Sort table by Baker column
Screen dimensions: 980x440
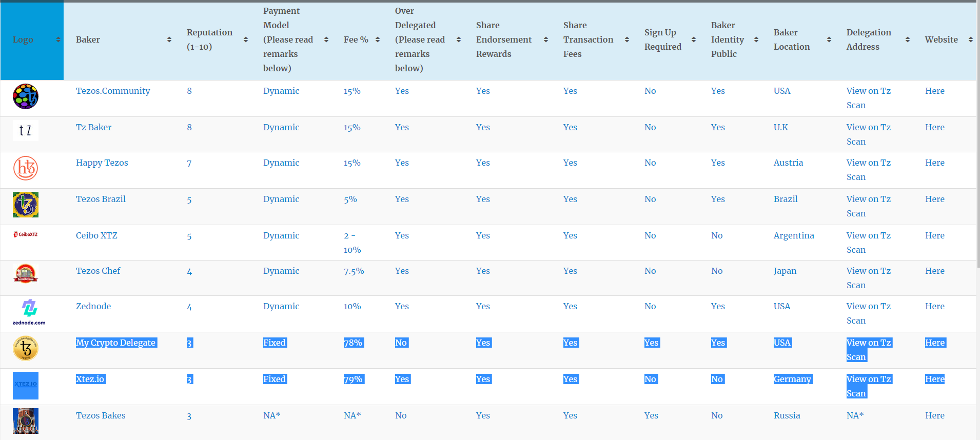pyautogui.click(x=169, y=39)
